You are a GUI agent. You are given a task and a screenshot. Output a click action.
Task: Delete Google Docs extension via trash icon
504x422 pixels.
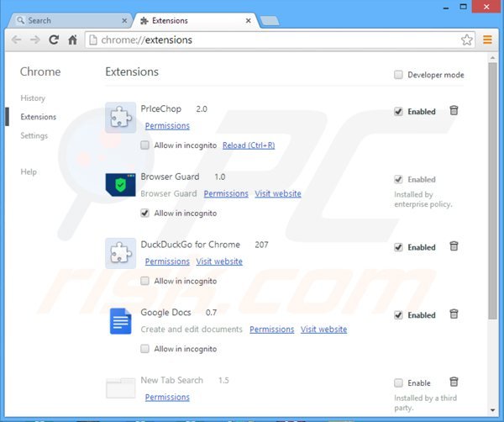tap(454, 314)
